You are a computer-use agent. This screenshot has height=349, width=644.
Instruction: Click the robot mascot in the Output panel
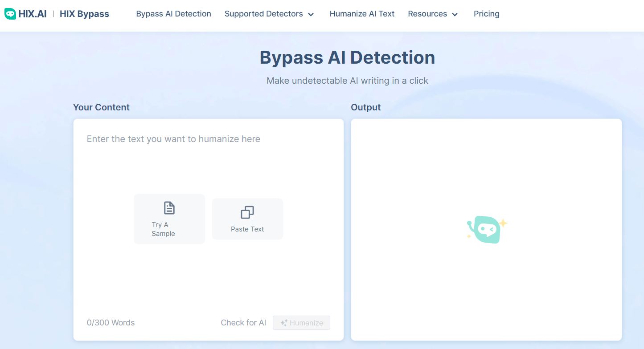[487, 229]
